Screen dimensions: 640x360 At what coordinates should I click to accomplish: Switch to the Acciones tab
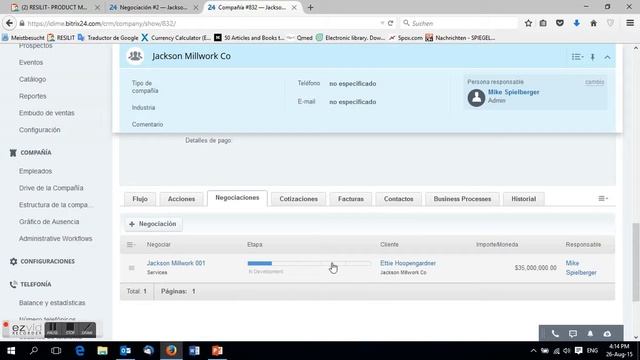pos(182,199)
